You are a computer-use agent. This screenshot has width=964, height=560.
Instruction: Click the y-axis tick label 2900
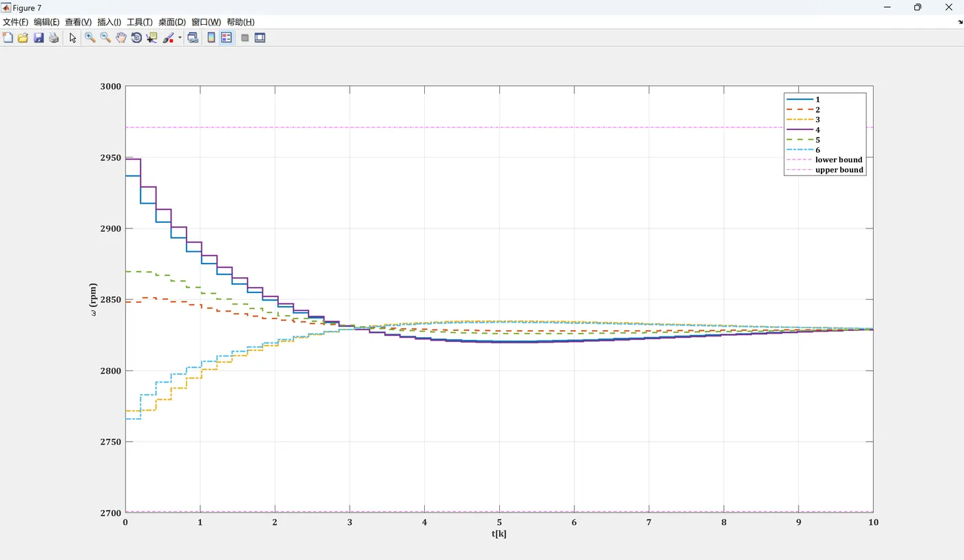tap(110, 229)
